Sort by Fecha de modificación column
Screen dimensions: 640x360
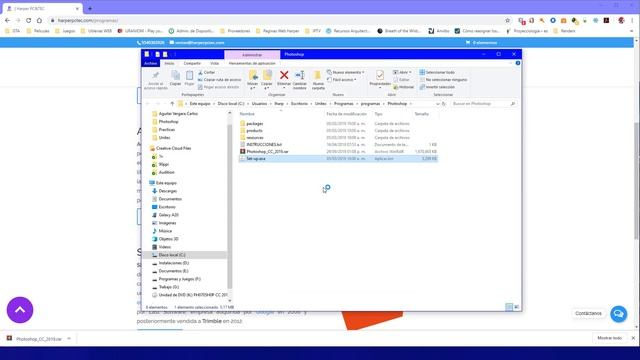tap(346, 114)
